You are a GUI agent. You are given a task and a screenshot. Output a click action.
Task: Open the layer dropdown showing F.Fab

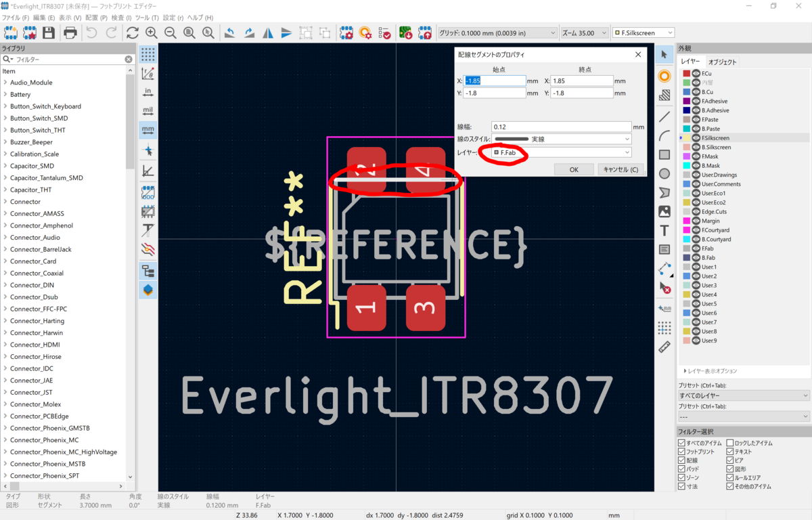pyautogui.click(x=562, y=153)
